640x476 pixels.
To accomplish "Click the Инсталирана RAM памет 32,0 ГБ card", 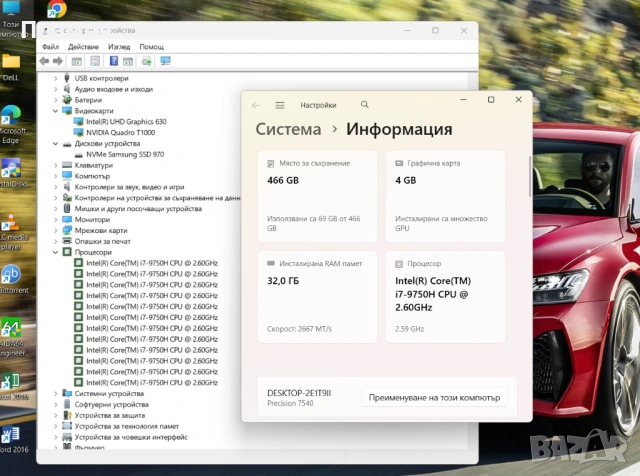I will click(x=317, y=297).
